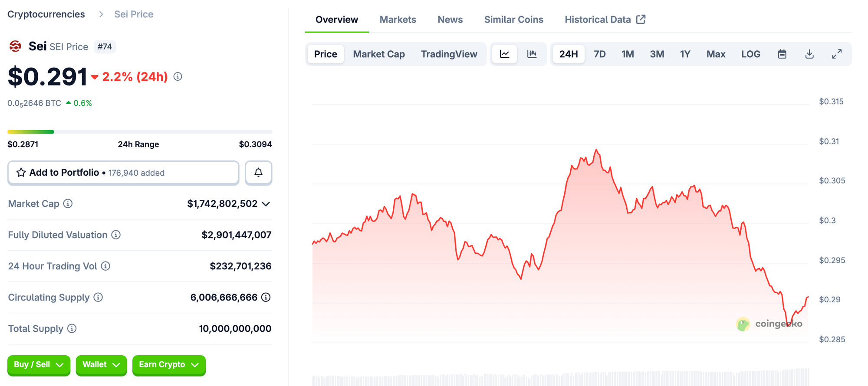Click the price alert bell icon
Screen dimensions: 868x386
pos(259,173)
